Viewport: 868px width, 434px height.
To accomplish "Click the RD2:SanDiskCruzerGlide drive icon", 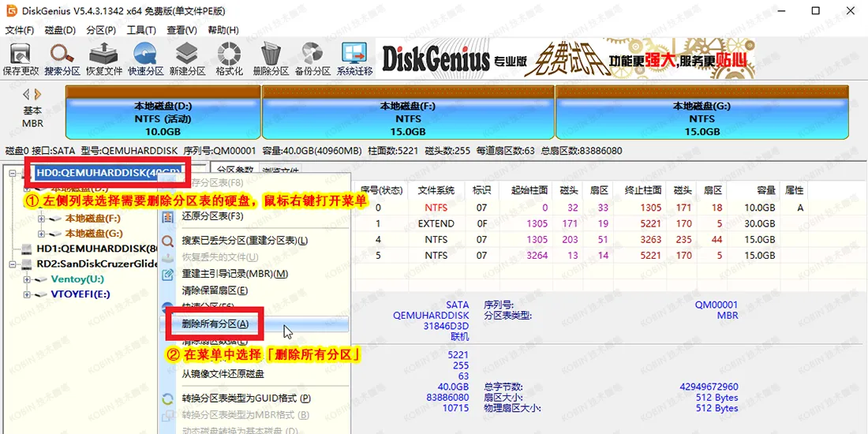I will (27, 264).
